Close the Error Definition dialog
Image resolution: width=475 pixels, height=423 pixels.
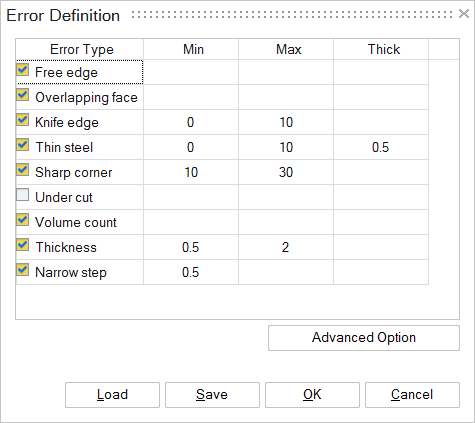click(x=464, y=14)
